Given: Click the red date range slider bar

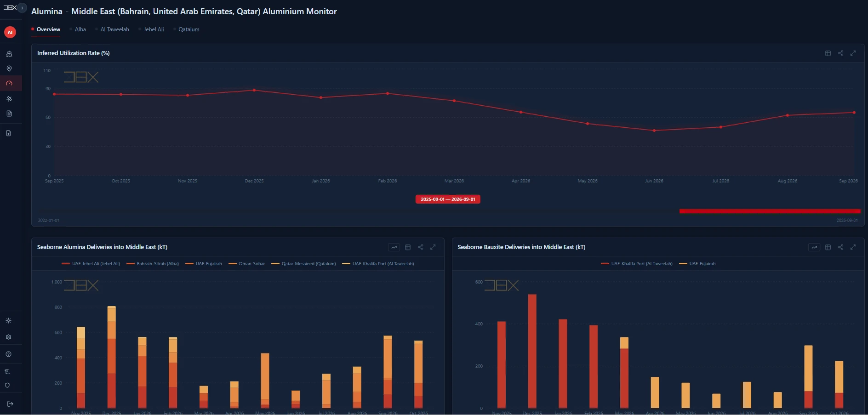Looking at the screenshot, I should point(770,211).
